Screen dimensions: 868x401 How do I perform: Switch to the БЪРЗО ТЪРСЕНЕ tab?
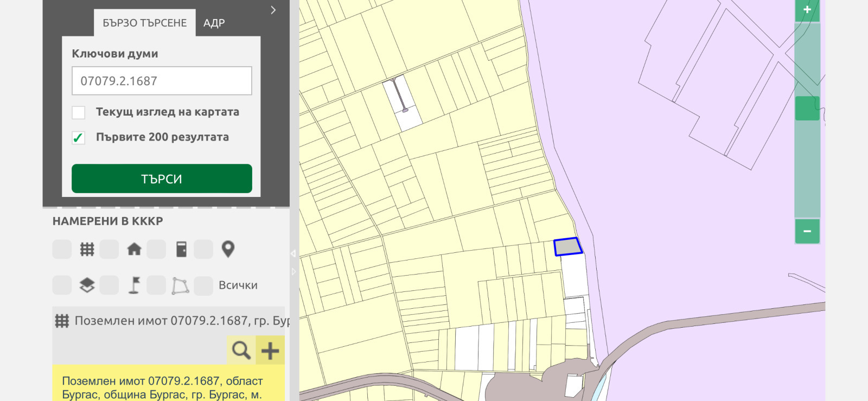(144, 23)
